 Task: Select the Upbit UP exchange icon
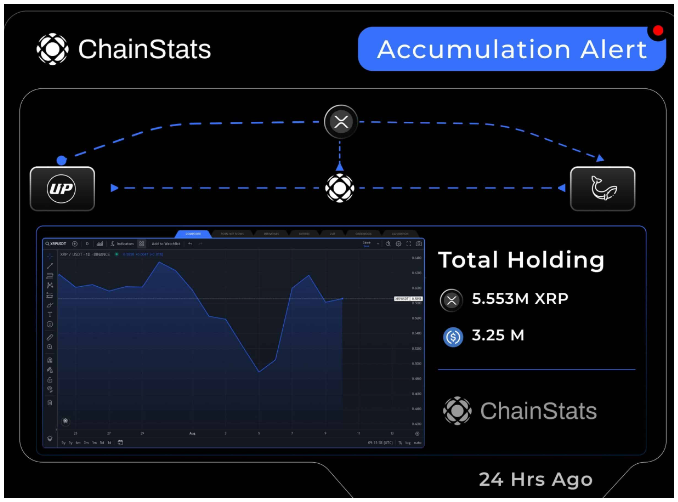tap(62, 189)
